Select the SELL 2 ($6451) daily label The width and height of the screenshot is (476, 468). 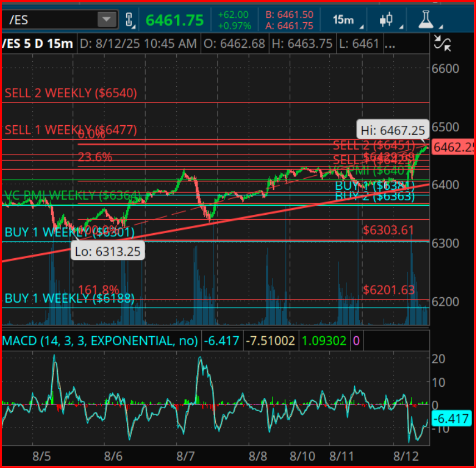[374, 145]
